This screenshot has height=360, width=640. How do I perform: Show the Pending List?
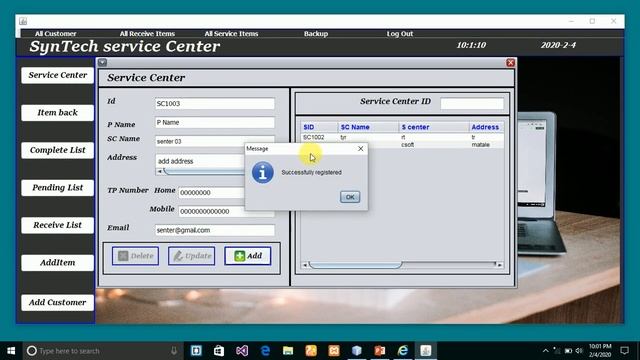pos(58,188)
